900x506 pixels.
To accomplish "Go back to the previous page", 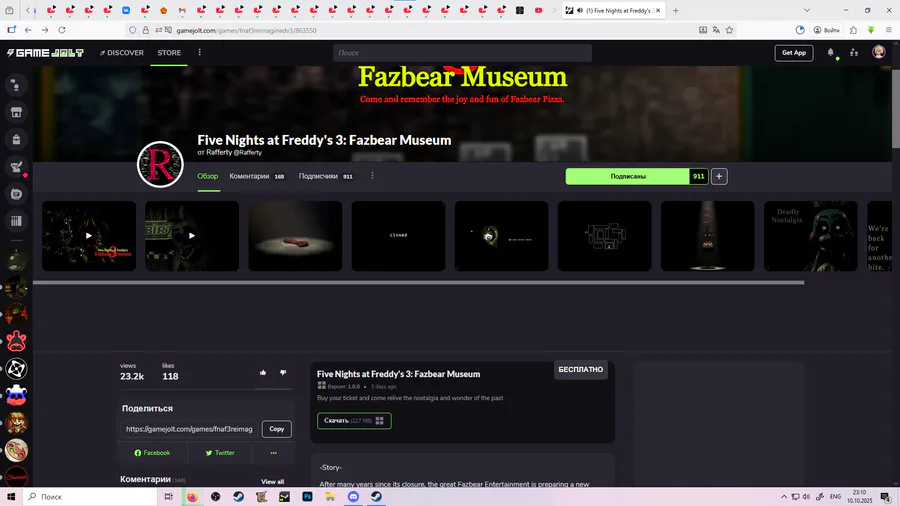I will [28, 30].
